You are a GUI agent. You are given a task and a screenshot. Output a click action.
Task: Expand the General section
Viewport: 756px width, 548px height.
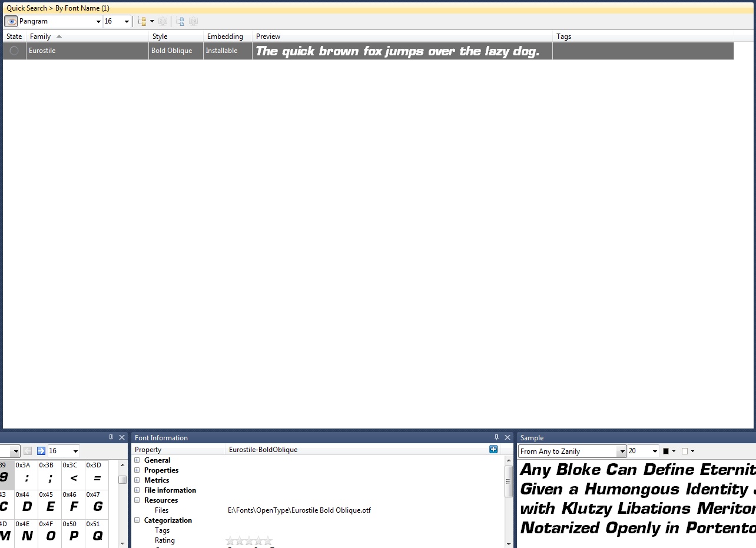pyautogui.click(x=137, y=460)
